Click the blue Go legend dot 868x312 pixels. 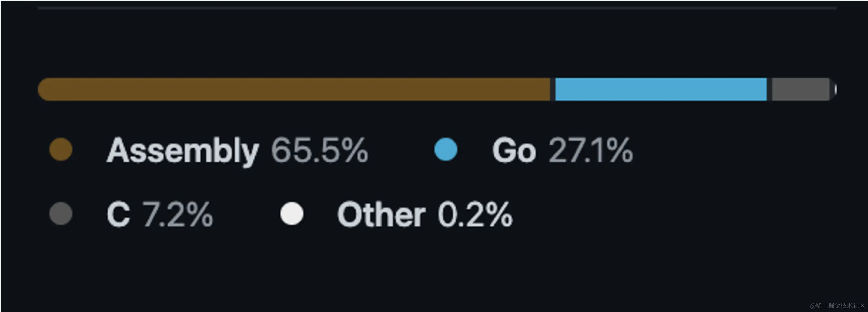[x=446, y=149]
